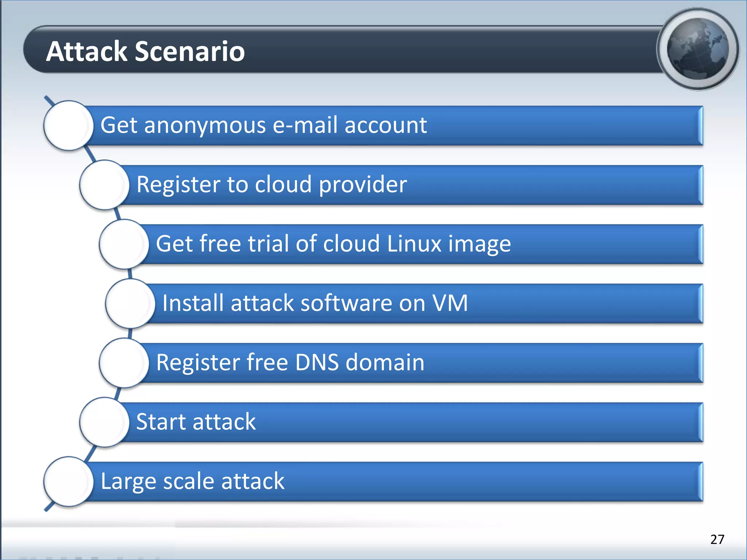
Task: Click the white bullet circle next to 'Get anonymous e-mail account'
Action: click(69, 125)
